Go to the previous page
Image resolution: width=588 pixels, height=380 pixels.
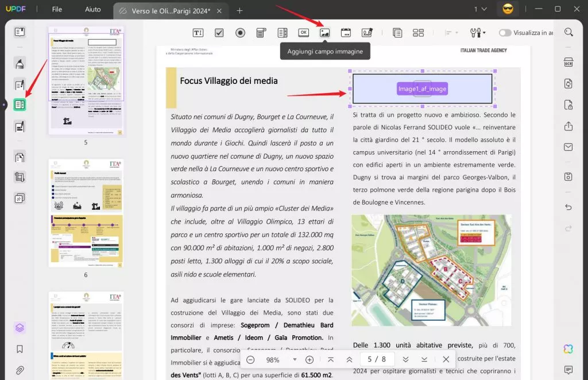point(349,359)
